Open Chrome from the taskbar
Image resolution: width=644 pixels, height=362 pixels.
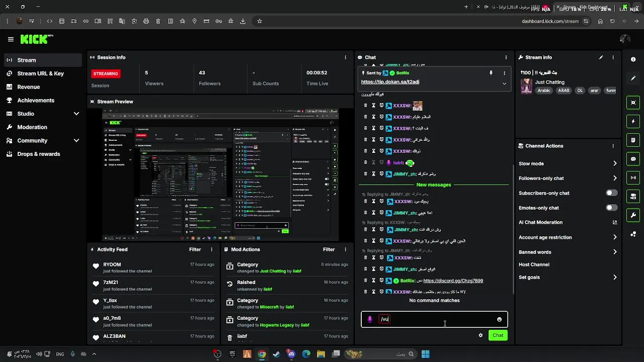pos(262,354)
